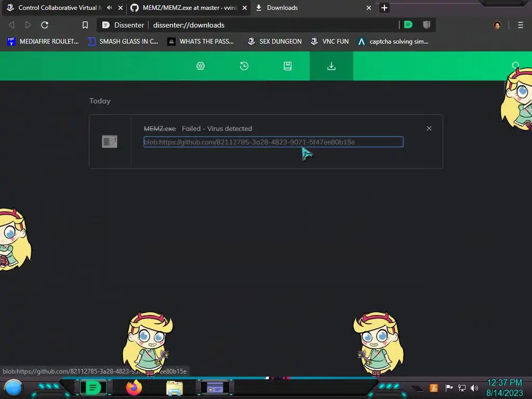
Task: Open the Settings gear in green toolbar
Action: 201,66
